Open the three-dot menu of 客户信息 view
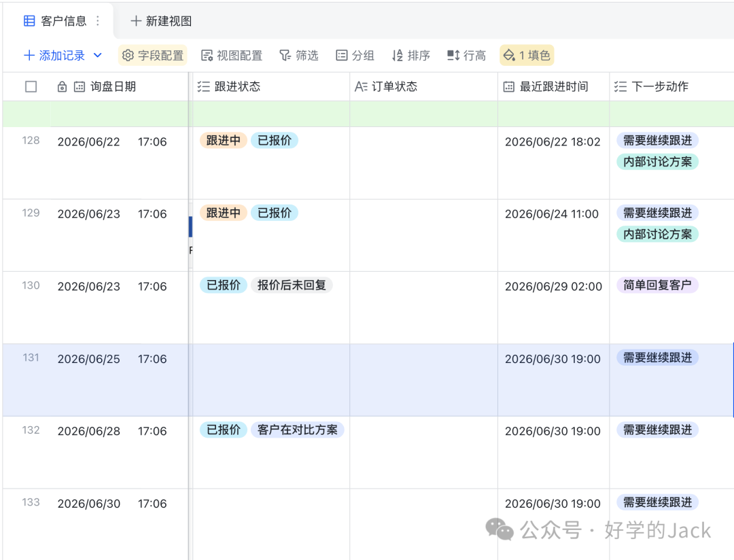 [x=97, y=20]
